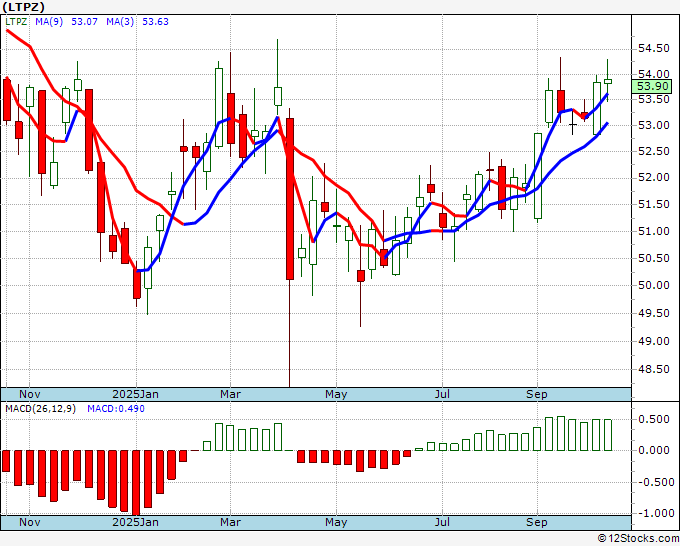Click Nov on the price chart time axis
The width and height of the screenshot is (680, 546).
[x=30, y=394]
